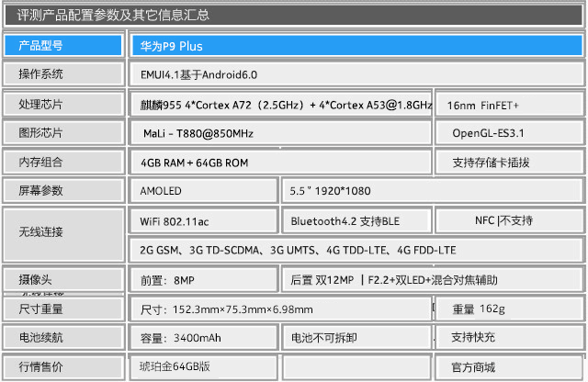Click the 产品型号 header cell
Viewport: 588px width, 382px height.
[x=63, y=45]
